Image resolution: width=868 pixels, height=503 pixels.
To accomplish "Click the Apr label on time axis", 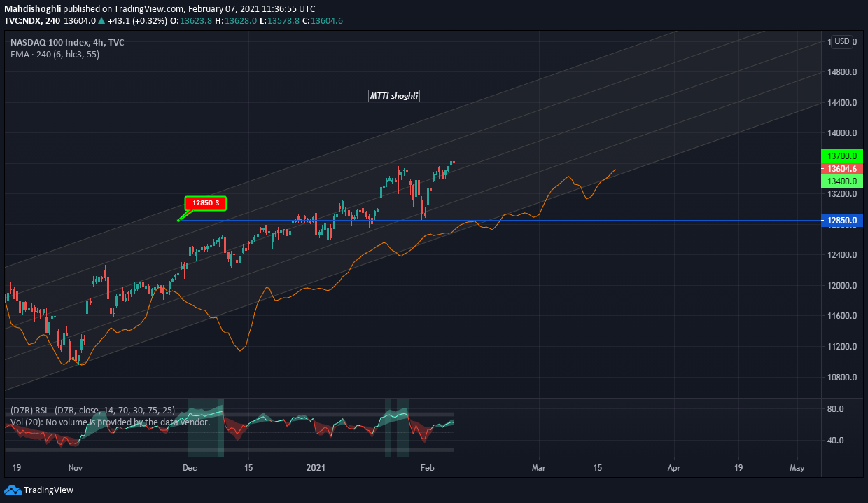I will [673, 467].
